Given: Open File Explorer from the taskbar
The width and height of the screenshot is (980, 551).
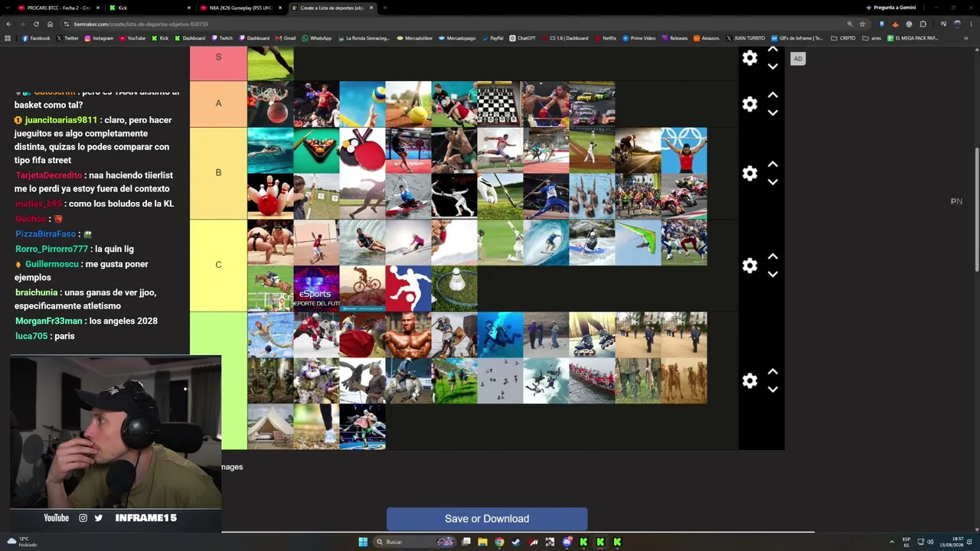Looking at the screenshot, I should coord(482,542).
